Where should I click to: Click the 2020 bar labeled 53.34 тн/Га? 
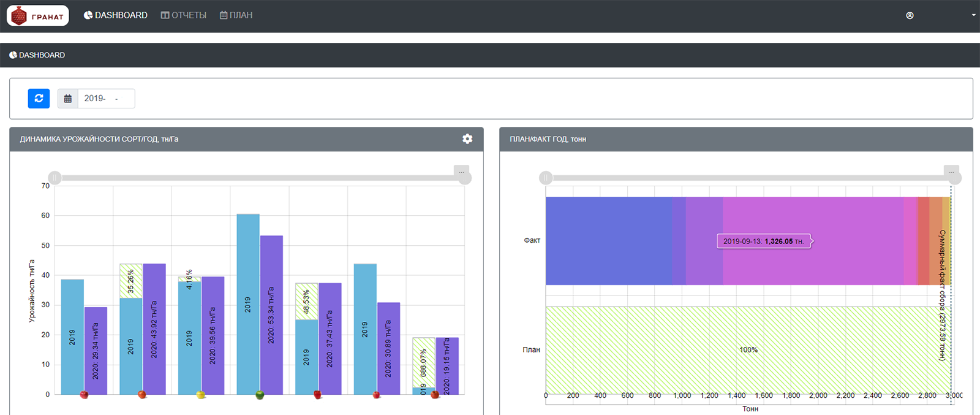click(271, 314)
